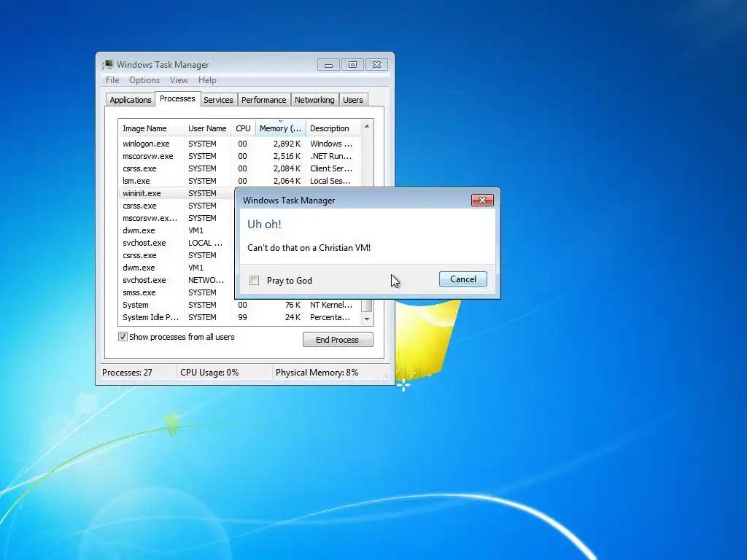Tick the Pray to God checkbox
Screen dimensions: 747x560
click(x=255, y=281)
